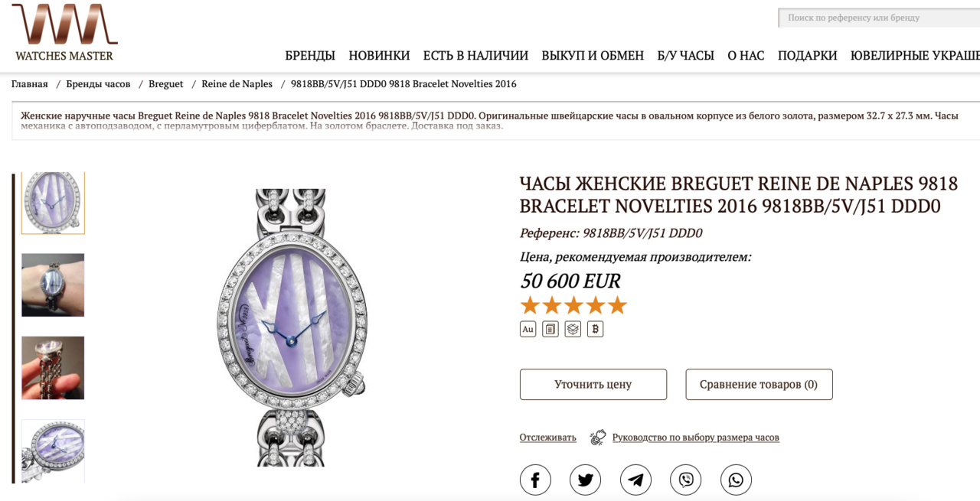Select the Reine de Naples breadcrumb
The image size is (980, 501).
(x=237, y=84)
